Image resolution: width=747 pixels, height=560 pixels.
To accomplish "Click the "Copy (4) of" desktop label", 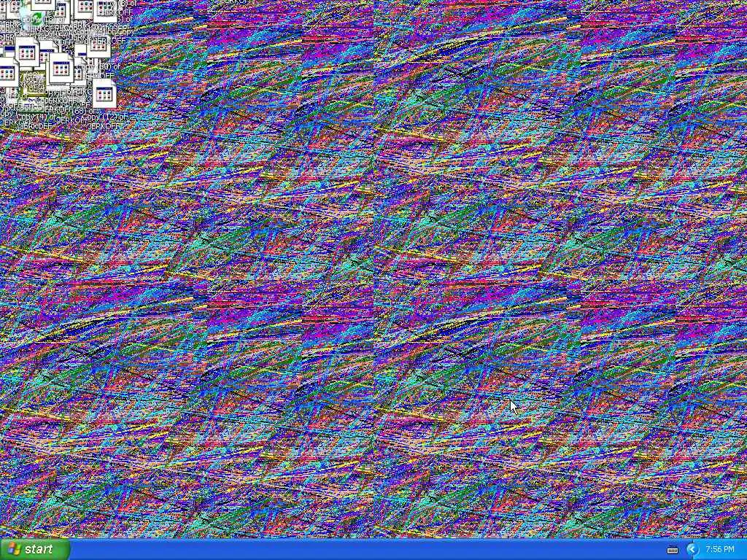I will (x=36, y=117).
